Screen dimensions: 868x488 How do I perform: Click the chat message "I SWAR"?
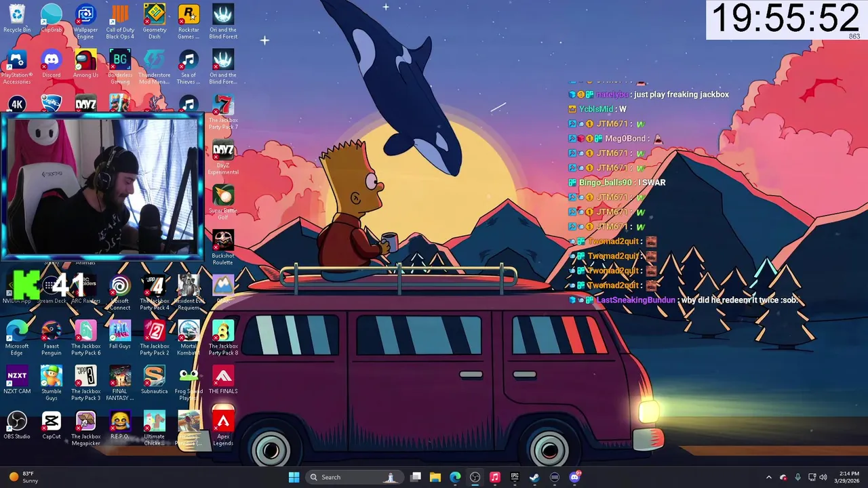pyautogui.click(x=650, y=182)
